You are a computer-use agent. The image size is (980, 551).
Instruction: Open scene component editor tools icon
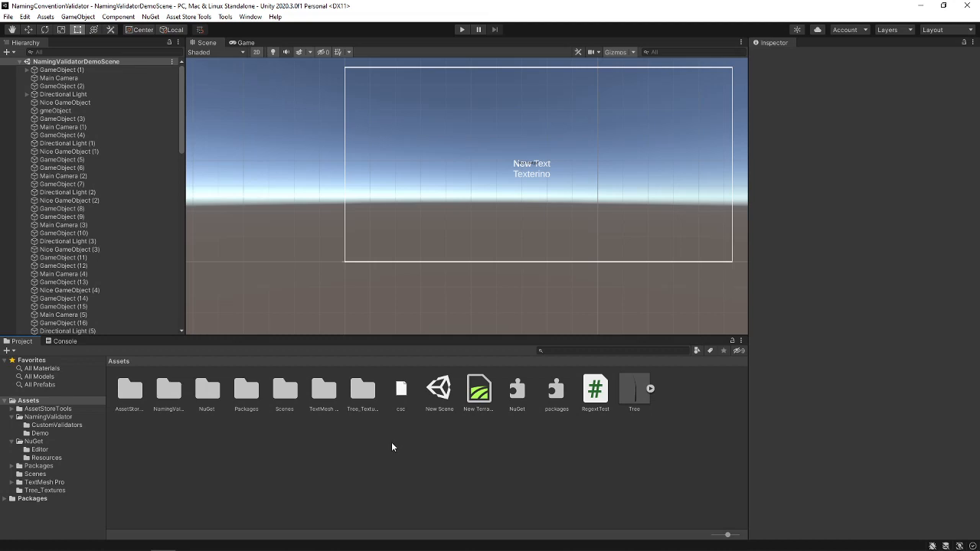coord(578,52)
